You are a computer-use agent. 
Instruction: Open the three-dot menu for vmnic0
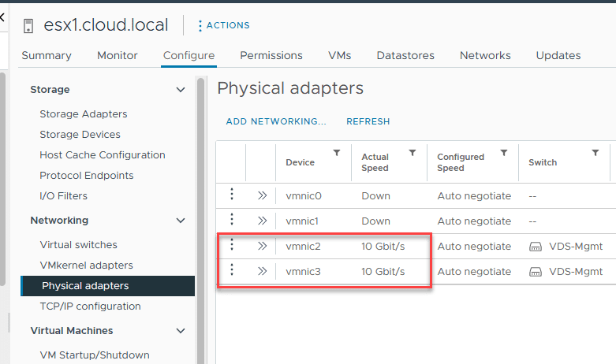(232, 195)
